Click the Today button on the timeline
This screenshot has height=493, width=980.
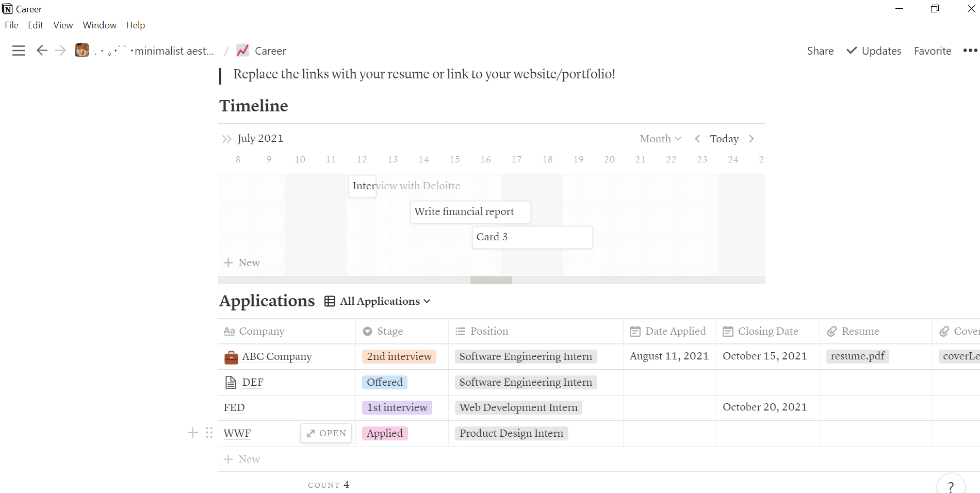[724, 138]
